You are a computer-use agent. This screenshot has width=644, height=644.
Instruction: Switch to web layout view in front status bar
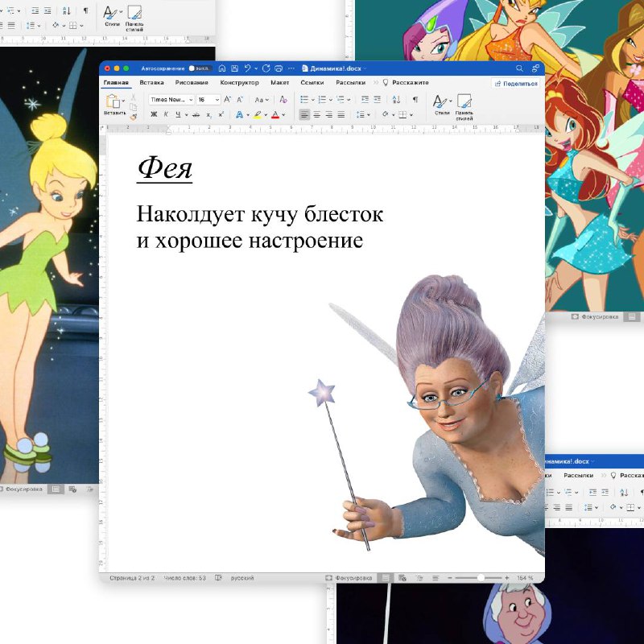point(402,577)
